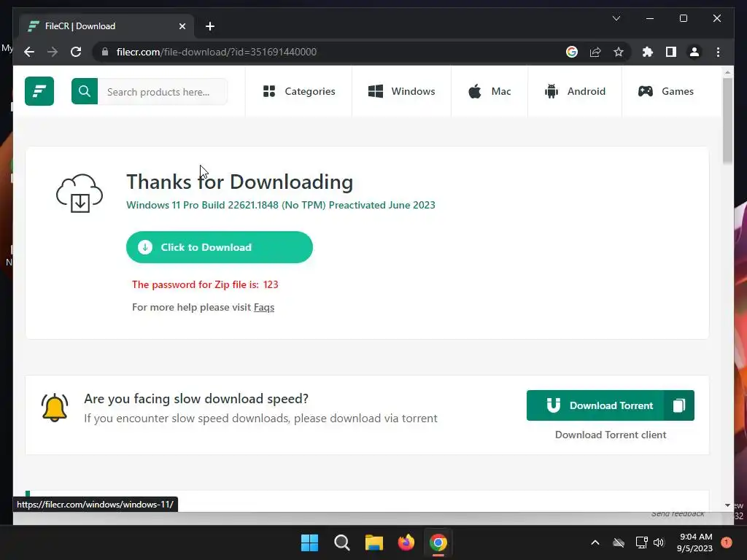Click the cloud sync tray icon
Screen dimensions: 747x560
click(619, 542)
